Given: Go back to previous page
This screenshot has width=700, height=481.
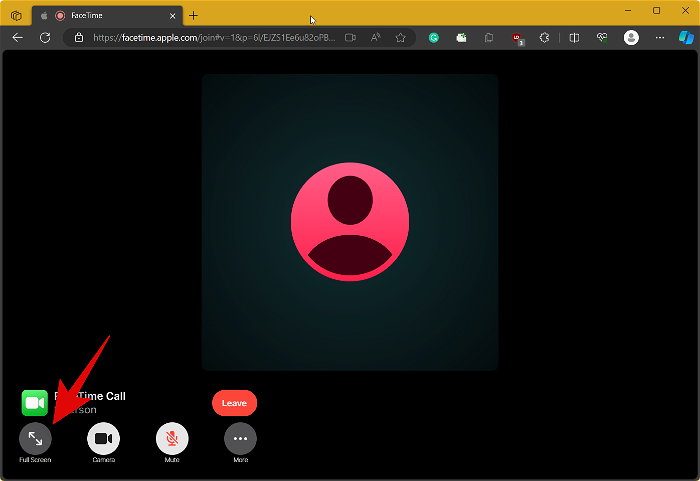Looking at the screenshot, I should pyautogui.click(x=18, y=38).
